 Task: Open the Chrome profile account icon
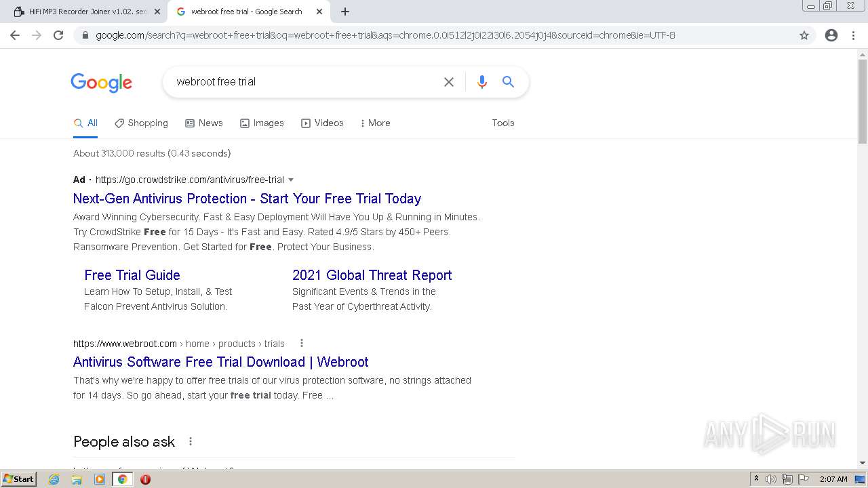coord(831,35)
